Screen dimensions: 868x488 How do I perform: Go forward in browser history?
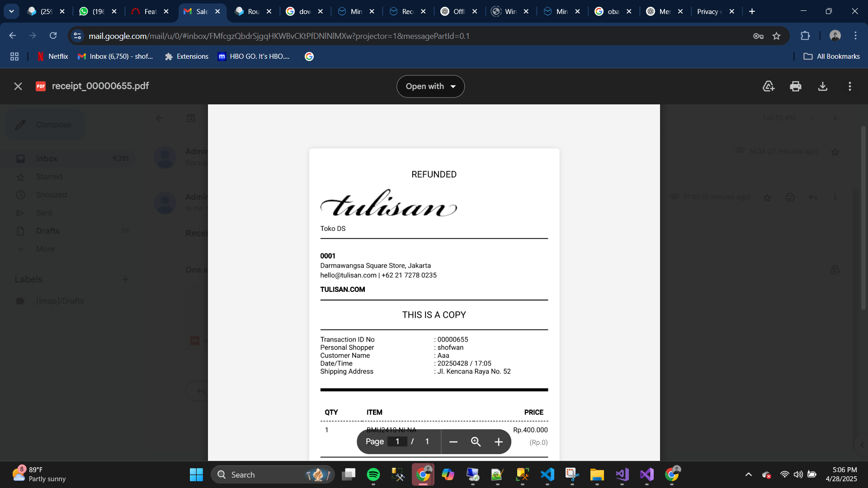coord(33,36)
